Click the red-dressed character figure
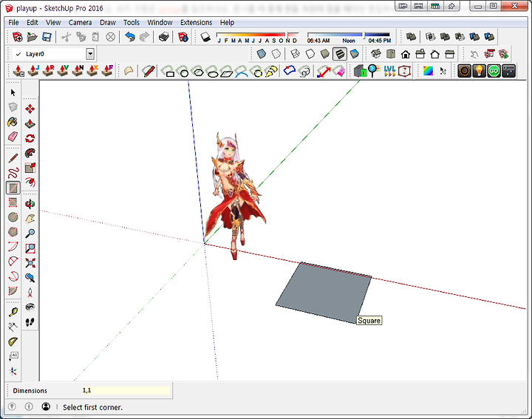Viewport: 532px width, 419px height. (235, 196)
